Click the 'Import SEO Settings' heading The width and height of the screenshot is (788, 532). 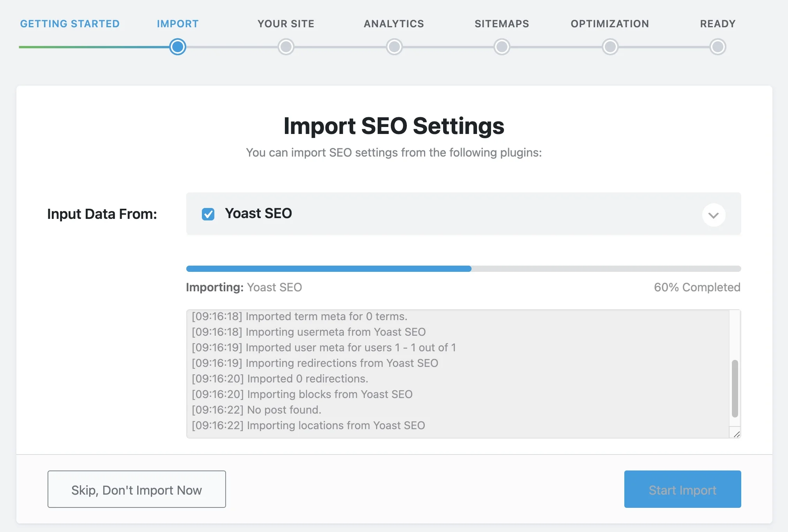tap(394, 126)
